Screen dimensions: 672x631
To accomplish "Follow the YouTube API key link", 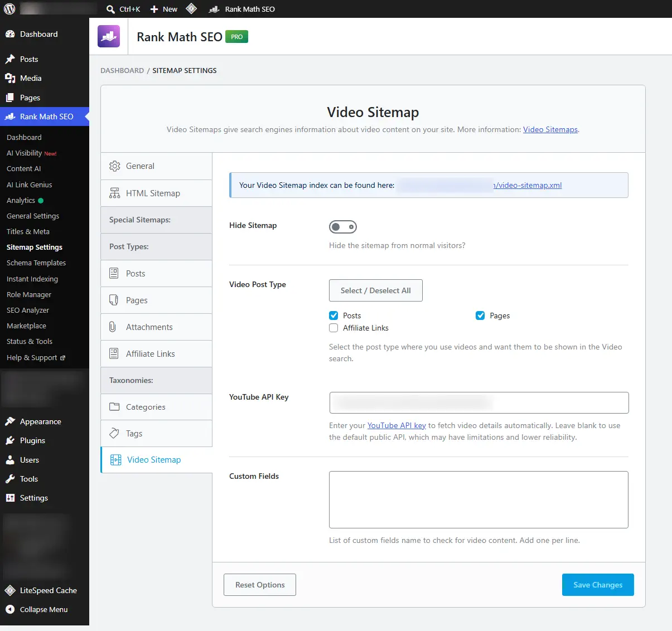I will tap(397, 425).
